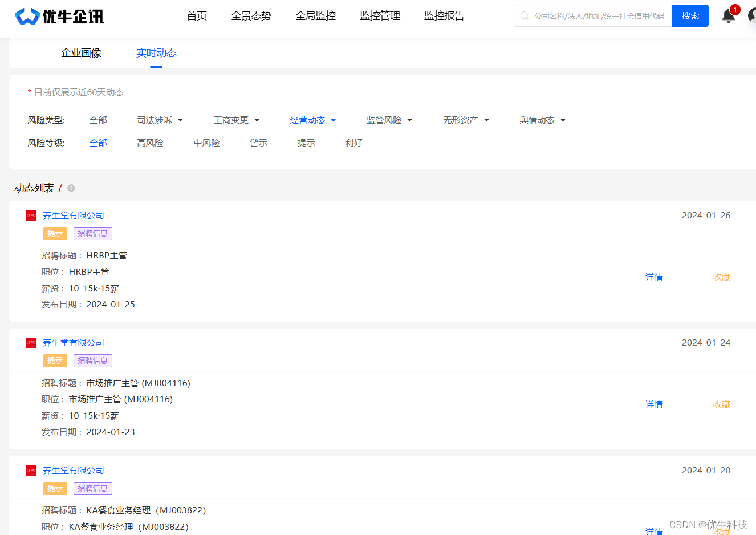This screenshot has width=756, height=535.
Task: Click 详情 for the 市场推广主管 posting
Action: 654,404
